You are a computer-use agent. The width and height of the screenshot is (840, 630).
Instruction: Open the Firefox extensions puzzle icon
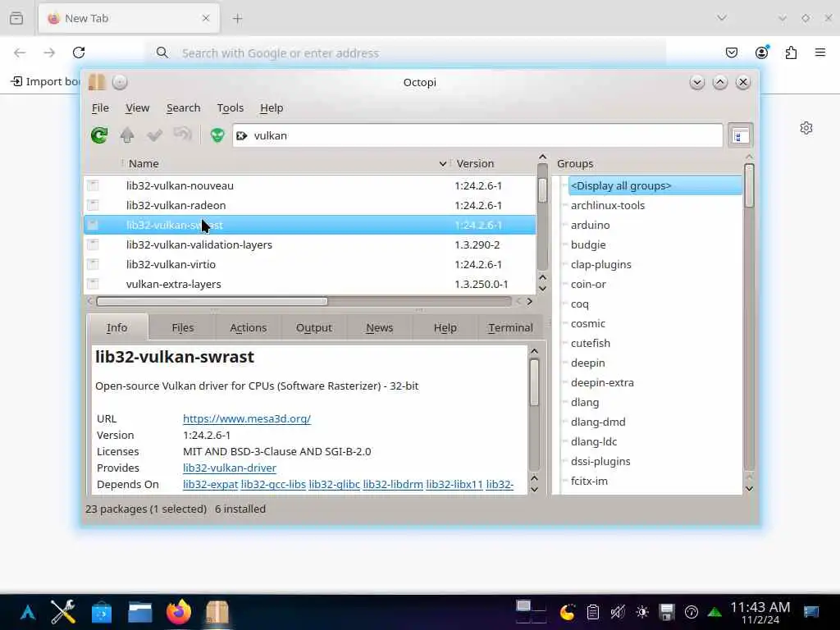[x=791, y=52]
